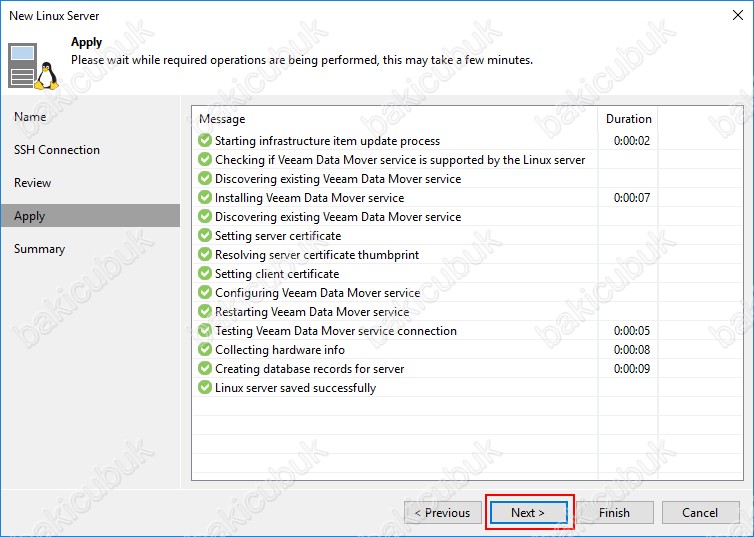Click success icon beside Linux server saved successfully

(x=205, y=387)
